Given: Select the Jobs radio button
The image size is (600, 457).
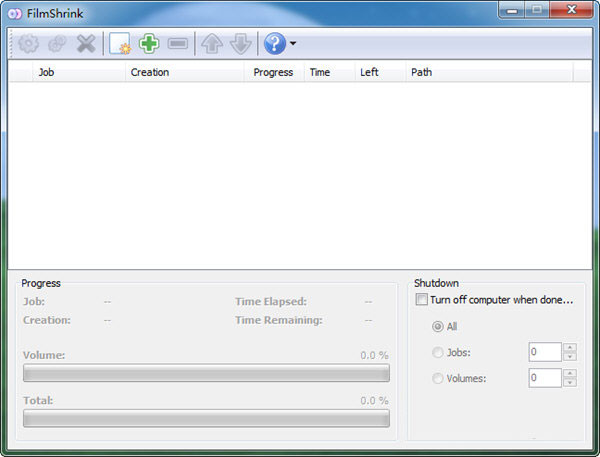Looking at the screenshot, I should click(438, 352).
